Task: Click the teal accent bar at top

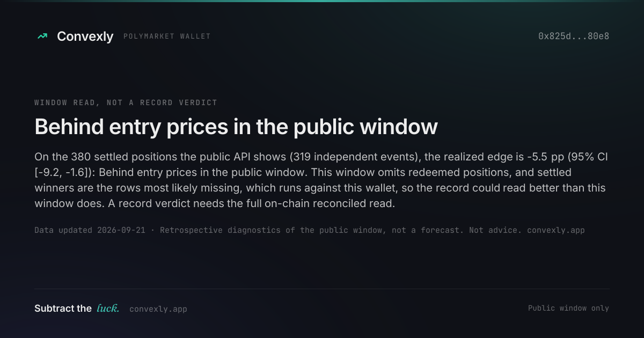Action: tap(322, 1)
